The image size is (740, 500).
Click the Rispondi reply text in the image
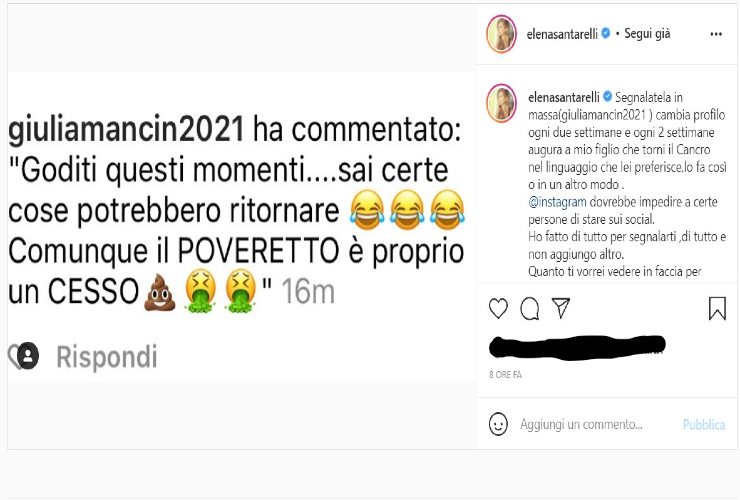(x=107, y=356)
